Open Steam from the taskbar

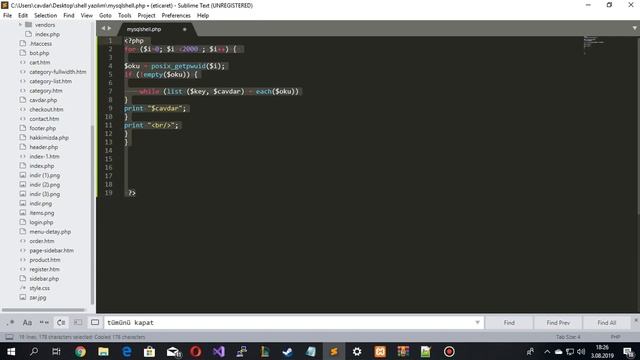point(287,351)
